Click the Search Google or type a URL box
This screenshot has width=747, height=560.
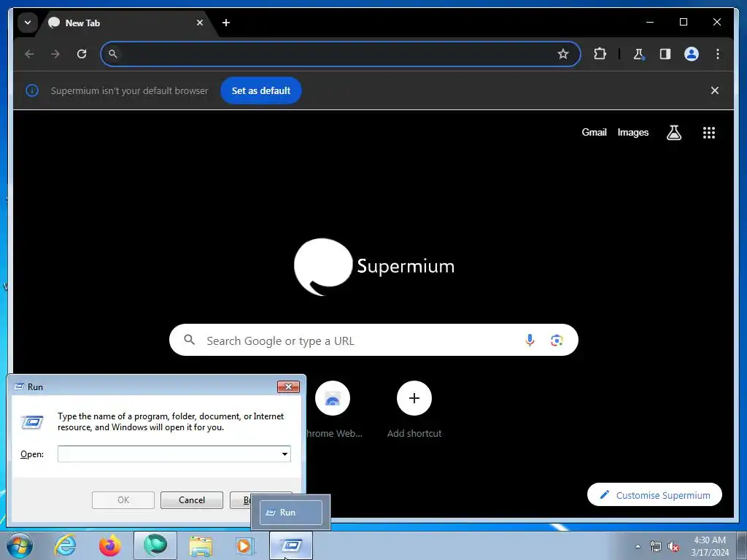pyautogui.click(x=373, y=340)
